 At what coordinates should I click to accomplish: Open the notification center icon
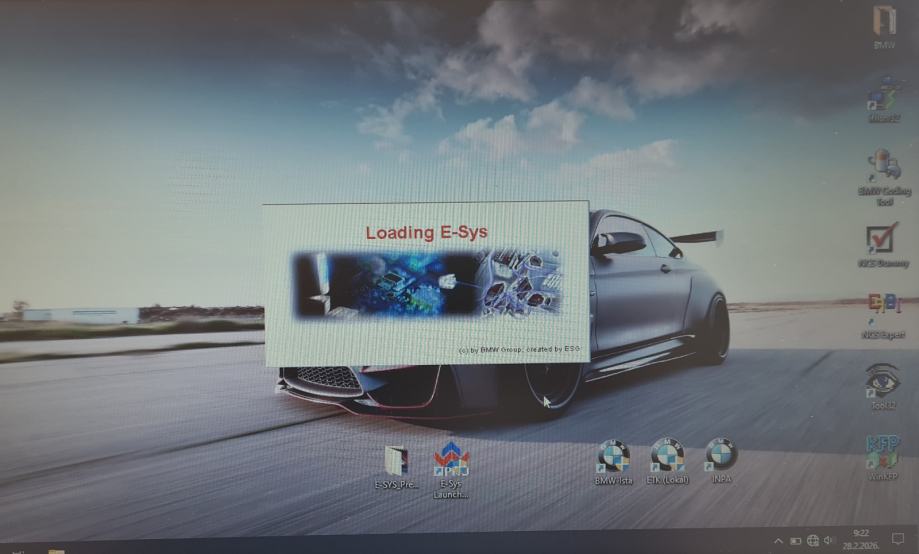tap(898, 539)
